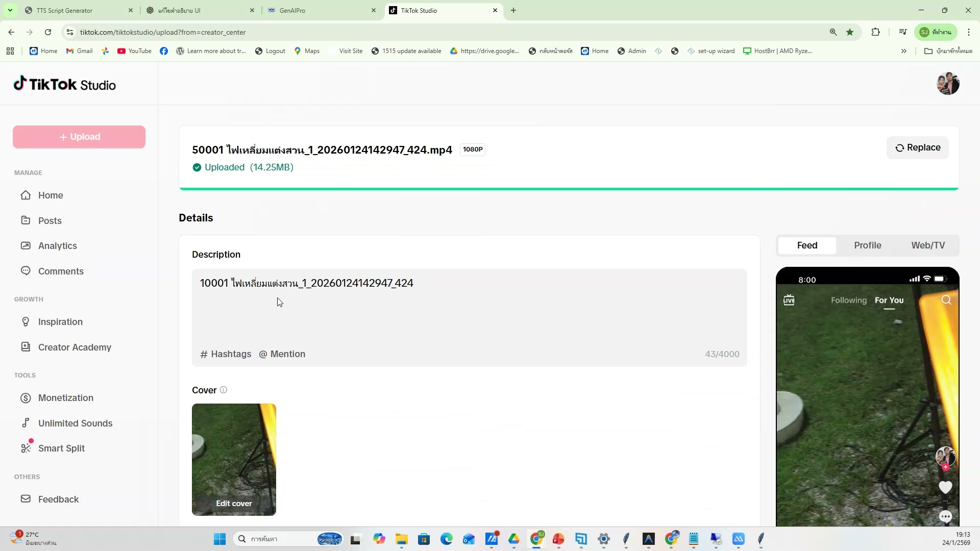Image resolution: width=980 pixels, height=551 pixels.
Task: Click the Cover info icon
Action: coord(223,390)
